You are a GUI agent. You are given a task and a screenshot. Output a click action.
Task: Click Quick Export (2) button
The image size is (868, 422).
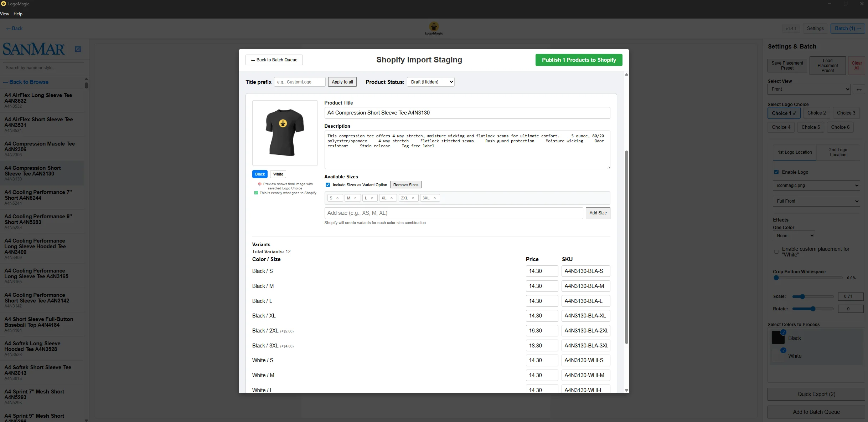point(816,394)
